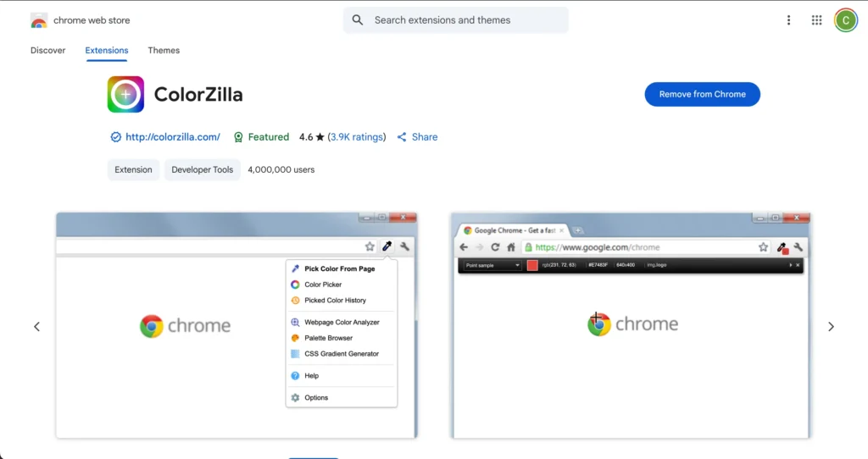Image resolution: width=868 pixels, height=459 pixels.
Task: Click the Chrome logo in the first screenshot
Action: [x=151, y=326]
